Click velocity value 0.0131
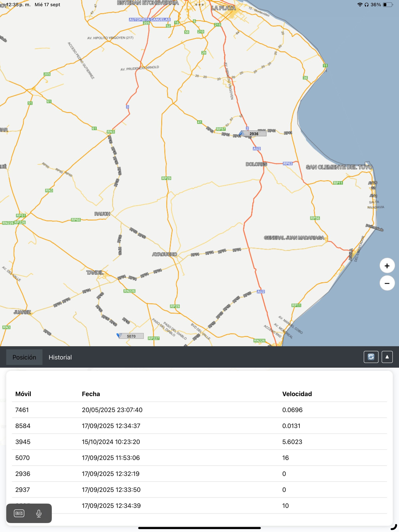399x532 pixels. (x=291, y=426)
